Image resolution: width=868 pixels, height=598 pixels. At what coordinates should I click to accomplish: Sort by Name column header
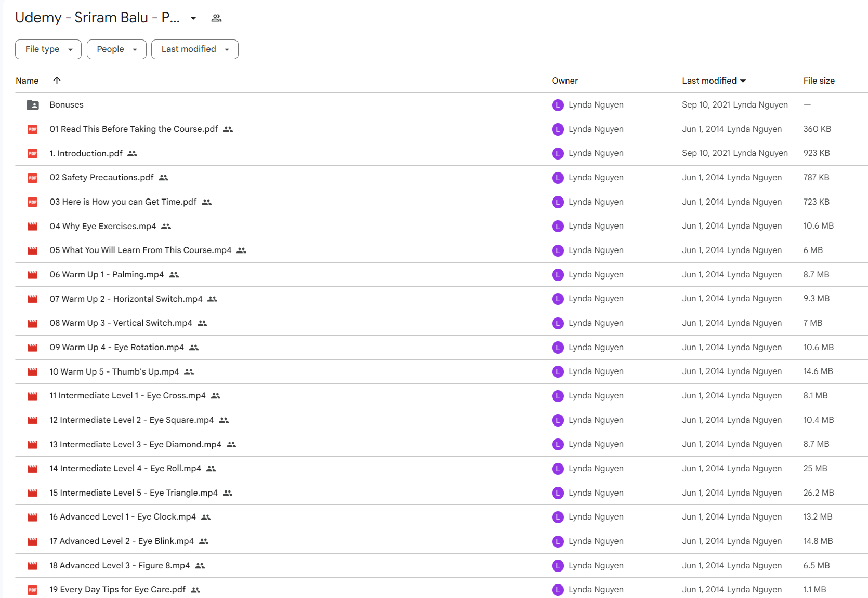pyautogui.click(x=27, y=81)
